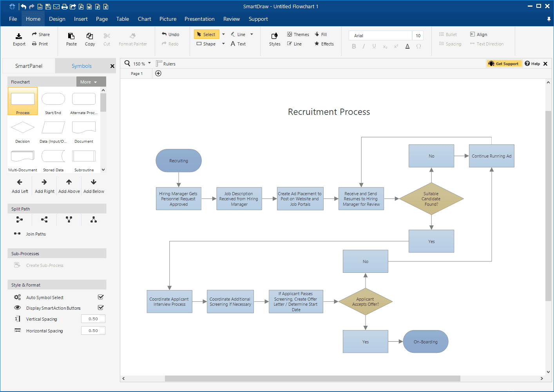Click the Themes button

298,34
